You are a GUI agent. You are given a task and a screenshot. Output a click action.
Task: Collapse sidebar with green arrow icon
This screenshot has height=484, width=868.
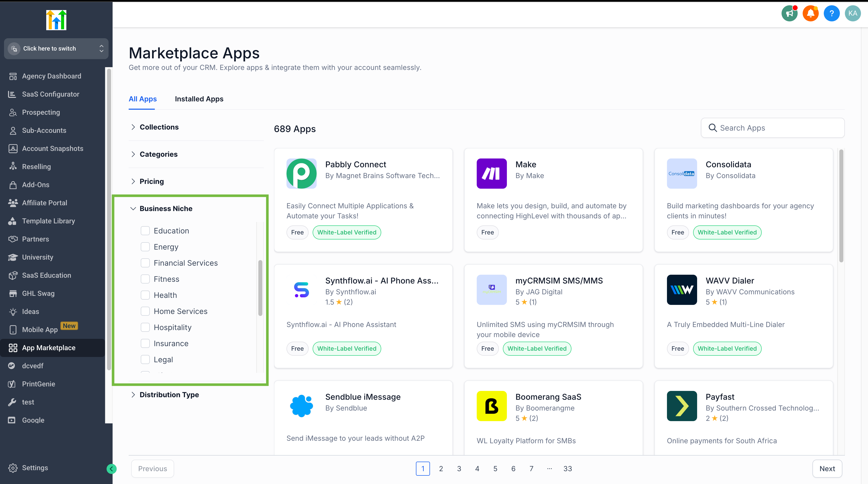[x=112, y=468]
